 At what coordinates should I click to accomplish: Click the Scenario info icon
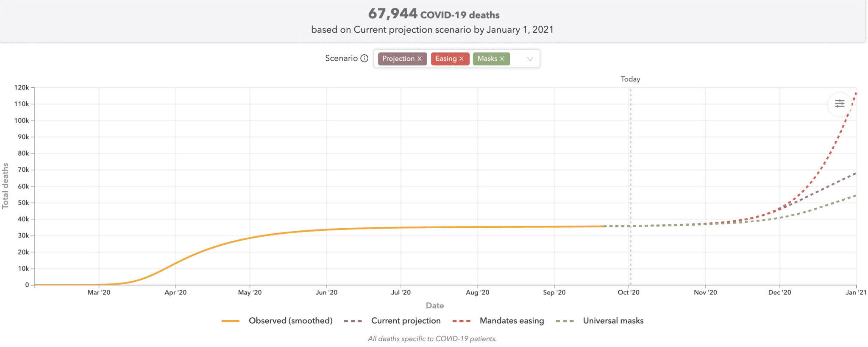[364, 59]
